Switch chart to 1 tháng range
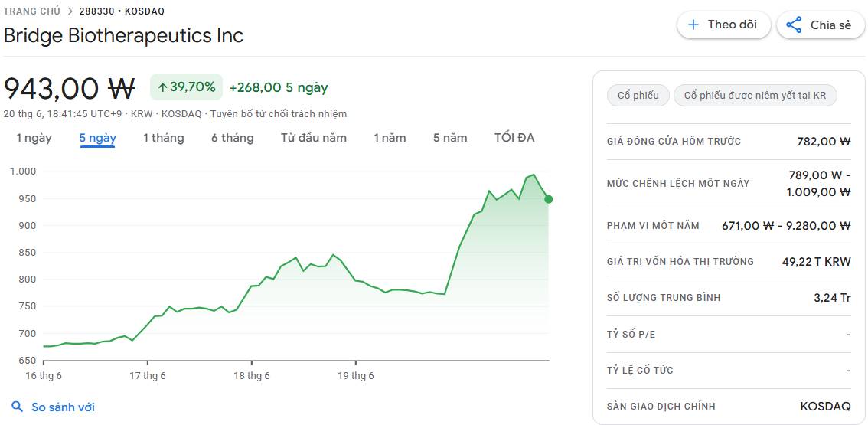The image size is (868, 425). (x=163, y=138)
